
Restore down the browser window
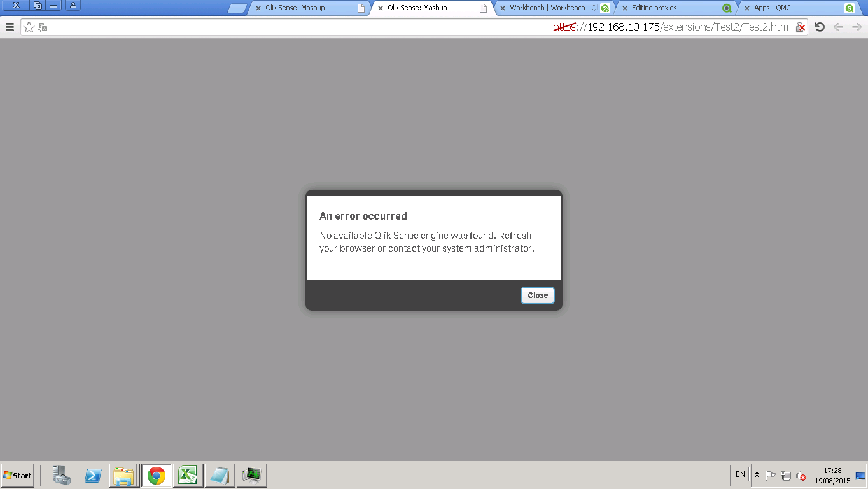[38, 5]
